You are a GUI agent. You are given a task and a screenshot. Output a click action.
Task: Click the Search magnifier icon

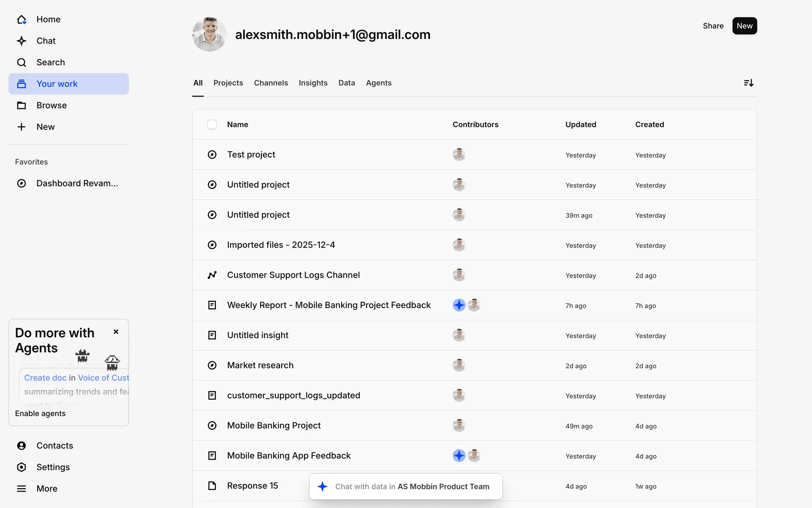click(22, 63)
